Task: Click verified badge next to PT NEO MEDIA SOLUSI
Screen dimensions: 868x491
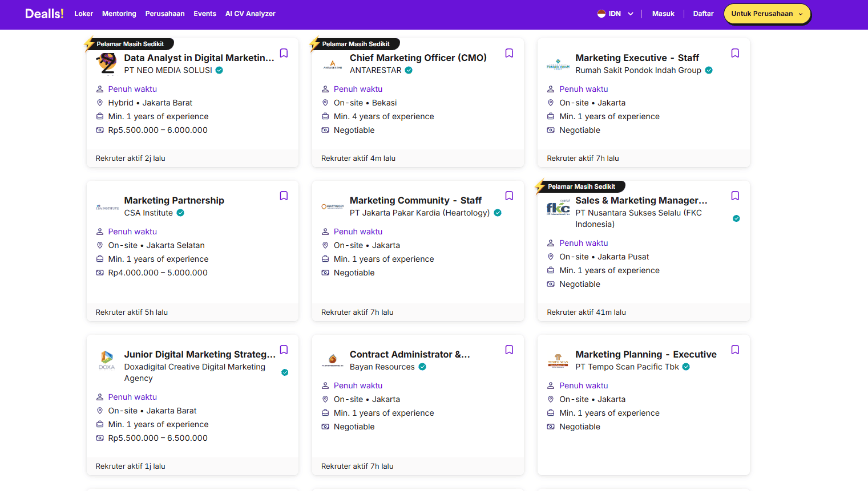Action: point(219,70)
